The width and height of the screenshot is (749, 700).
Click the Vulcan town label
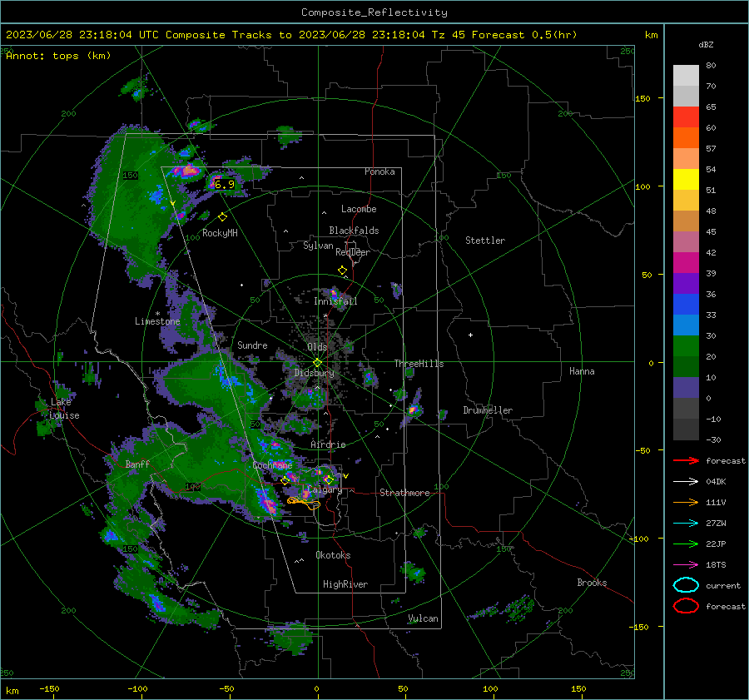click(x=423, y=618)
